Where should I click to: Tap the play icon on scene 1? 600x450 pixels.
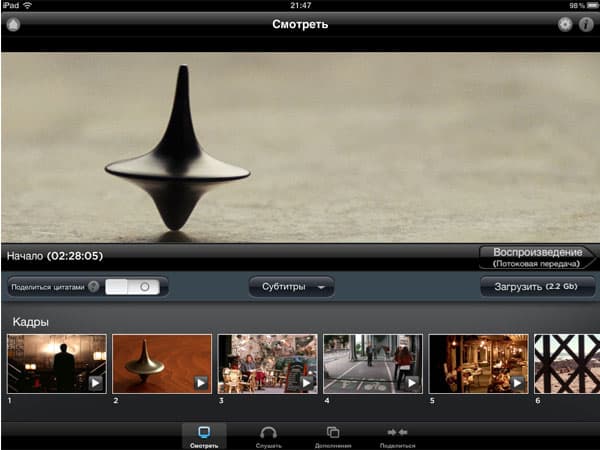(96, 383)
